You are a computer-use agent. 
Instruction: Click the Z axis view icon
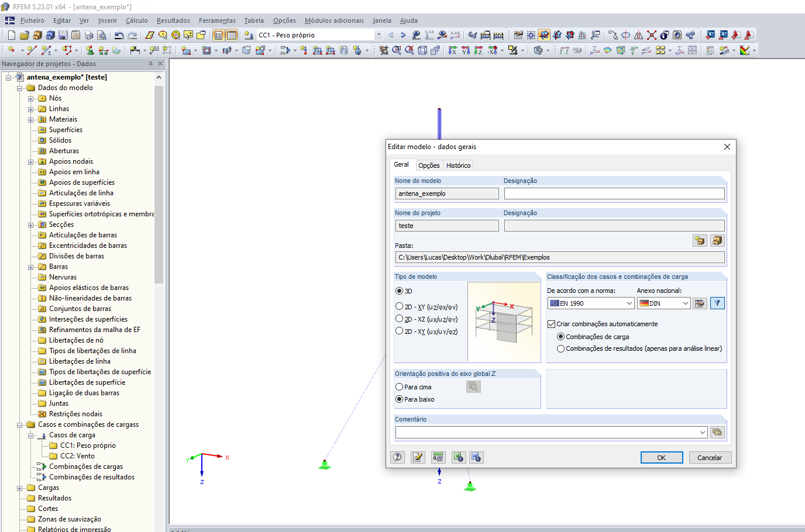(x=478, y=50)
